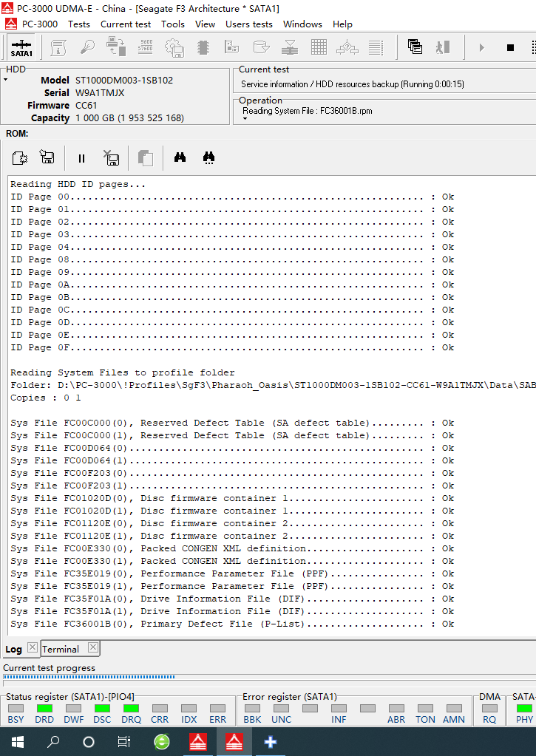536x756 pixels.
Task: Click the lamp/utility status toolbar icon
Action: pos(87,47)
